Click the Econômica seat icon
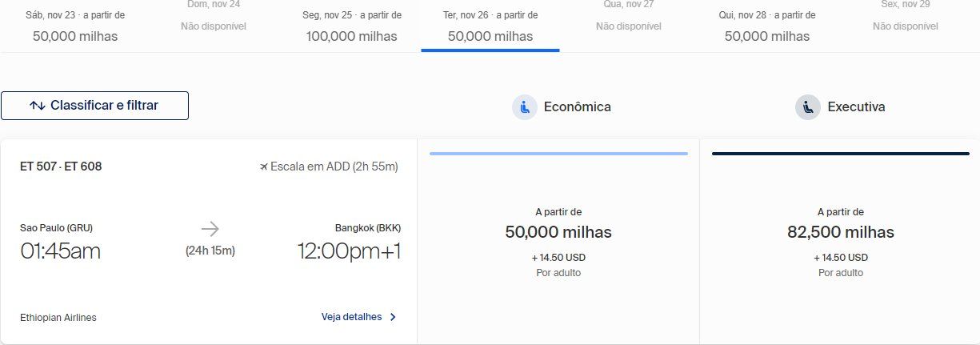This screenshot has height=345, width=980. (x=525, y=107)
